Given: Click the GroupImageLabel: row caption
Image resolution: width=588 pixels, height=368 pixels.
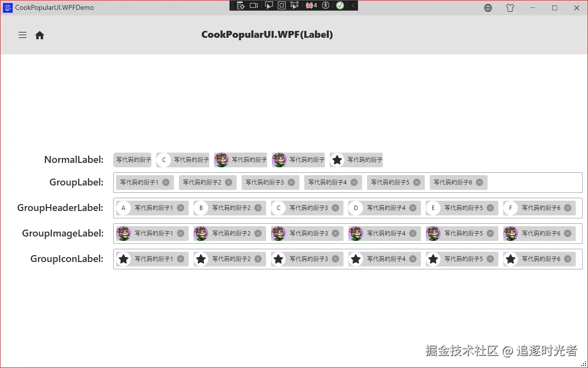Looking at the screenshot, I should pos(63,234).
